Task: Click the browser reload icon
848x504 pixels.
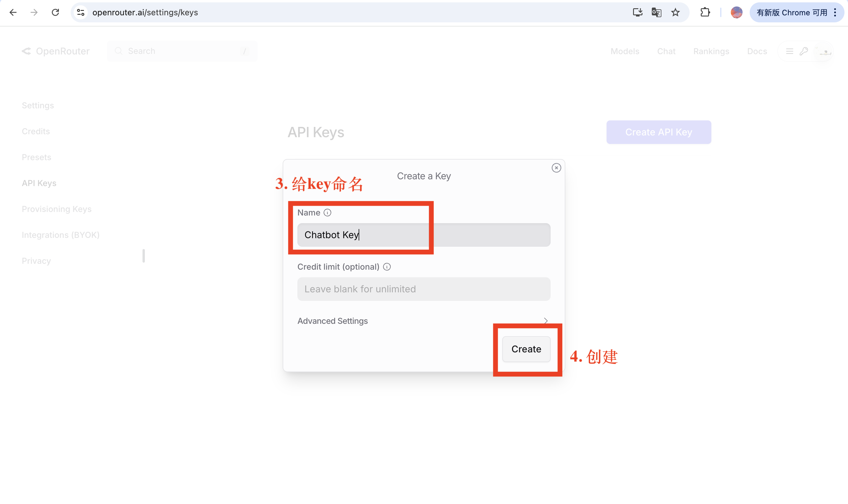Action: (x=55, y=13)
